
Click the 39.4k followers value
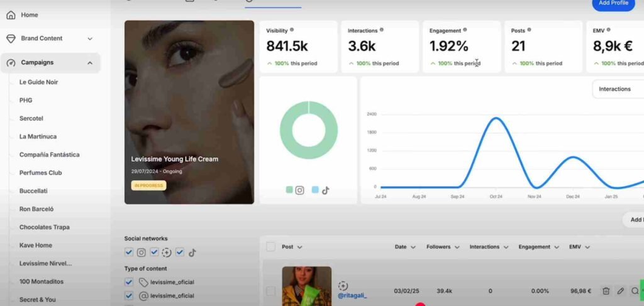[445, 291]
